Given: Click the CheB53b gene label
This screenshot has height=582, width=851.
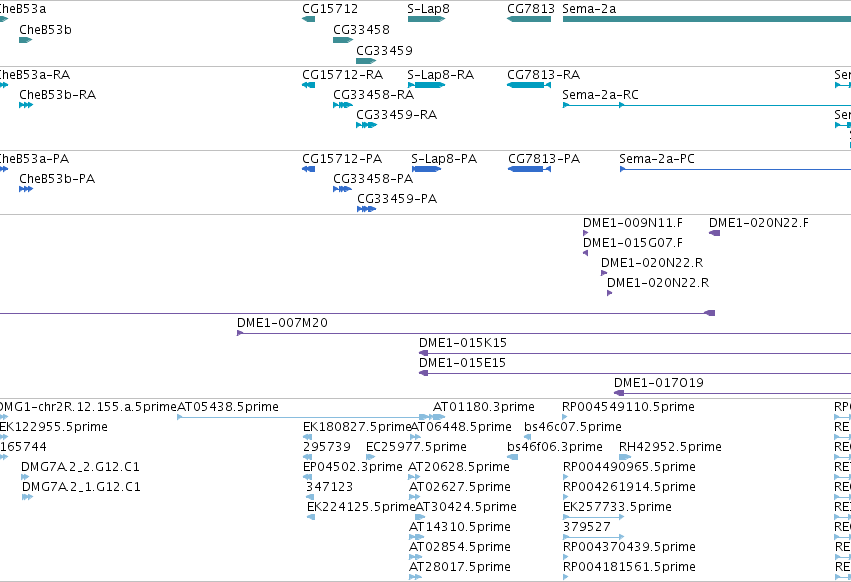Looking at the screenshot, I should point(45,30).
